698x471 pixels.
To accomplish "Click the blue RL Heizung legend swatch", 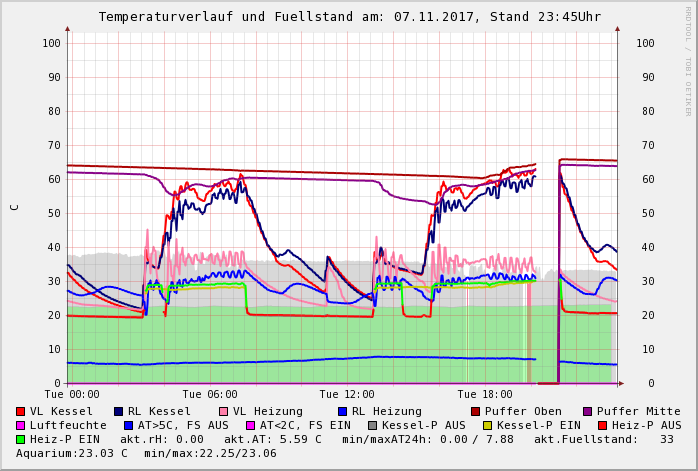I will click(x=341, y=411).
